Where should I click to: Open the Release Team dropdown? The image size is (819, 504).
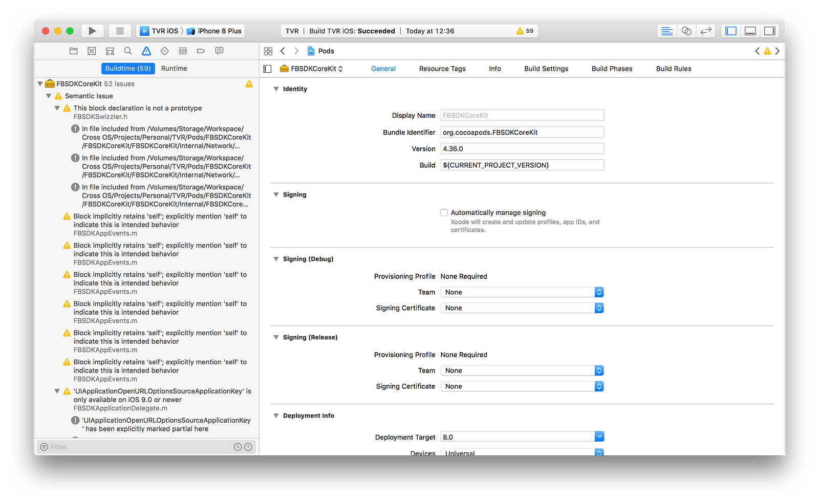point(522,370)
